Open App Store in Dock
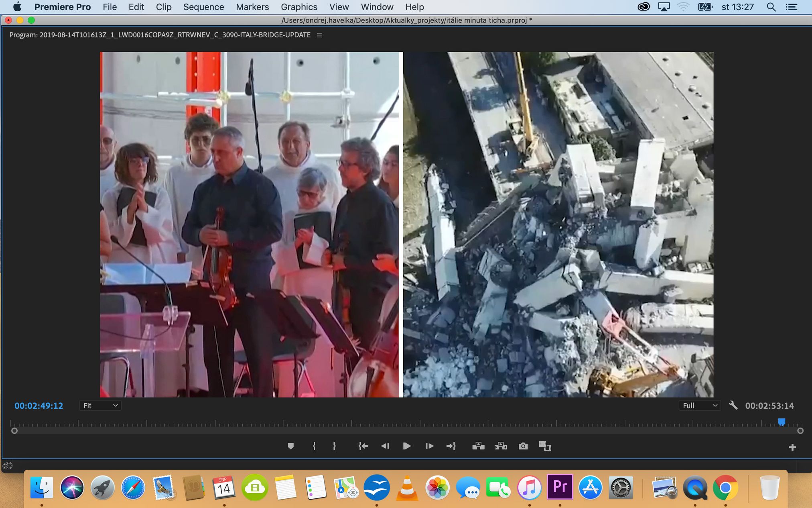 coord(590,488)
